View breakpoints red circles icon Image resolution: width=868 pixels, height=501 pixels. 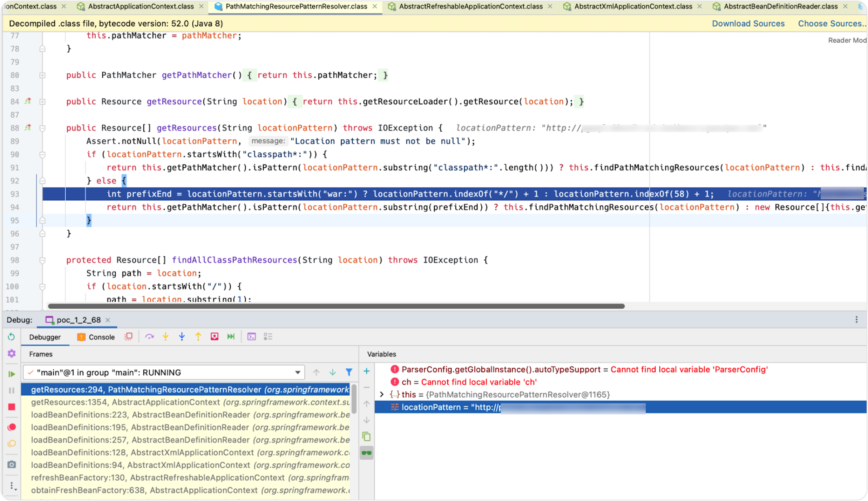click(12, 427)
